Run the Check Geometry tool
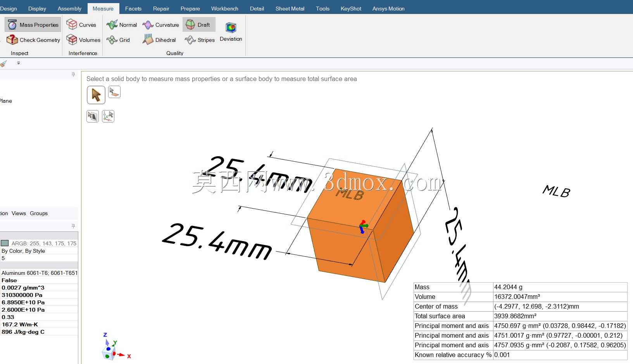The image size is (633, 364). point(33,40)
